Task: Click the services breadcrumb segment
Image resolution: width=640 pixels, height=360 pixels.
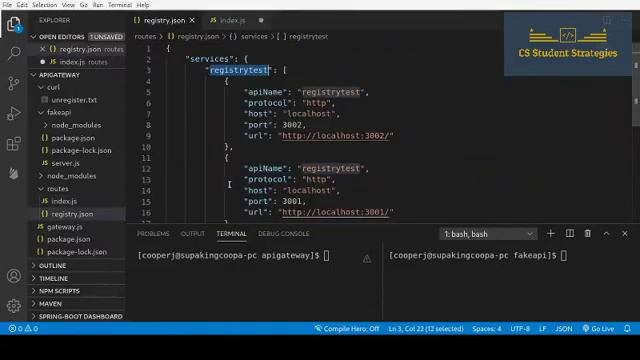Action: [x=249, y=36]
